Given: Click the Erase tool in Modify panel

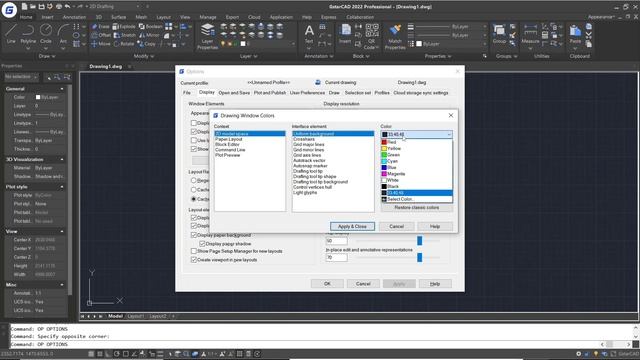Looking at the screenshot, I should 100,27.
